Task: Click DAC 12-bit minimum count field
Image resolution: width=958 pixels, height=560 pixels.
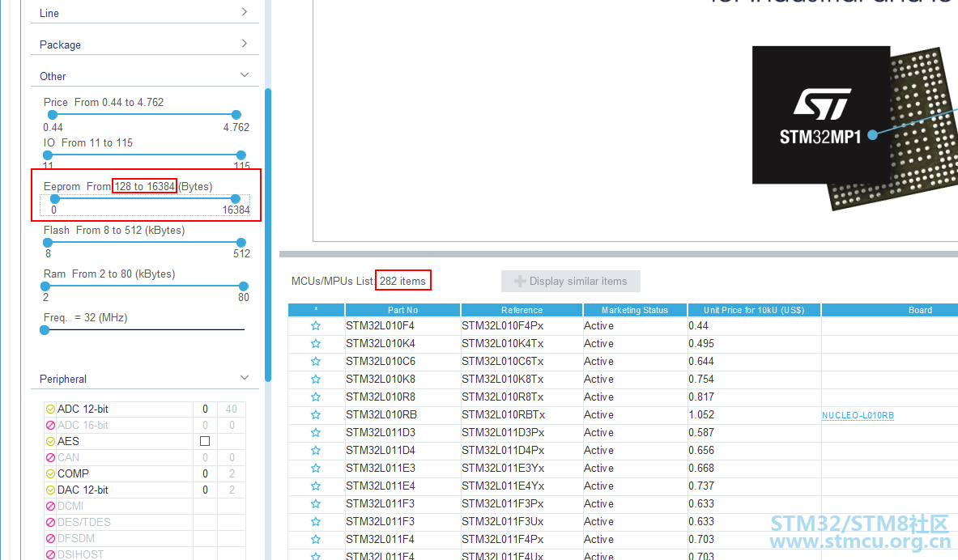Action: pyautogui.click(x=206, y=490)
